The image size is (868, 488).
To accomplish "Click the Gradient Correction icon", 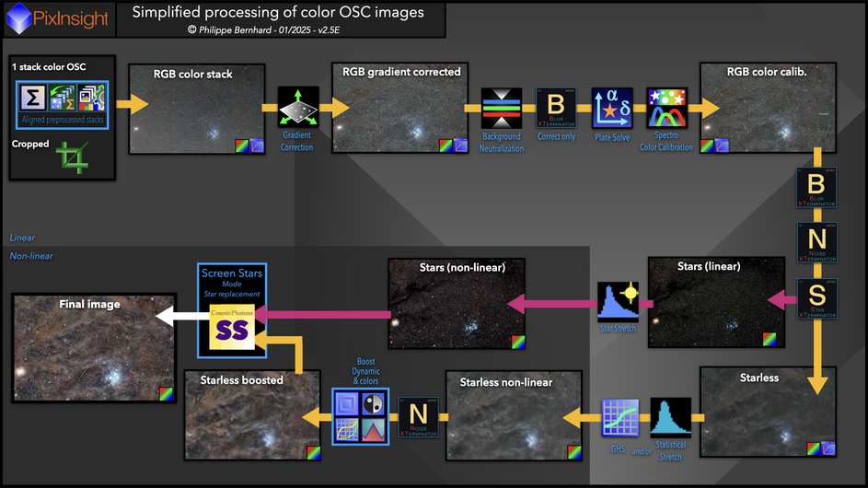I will (x=298, y=108).
